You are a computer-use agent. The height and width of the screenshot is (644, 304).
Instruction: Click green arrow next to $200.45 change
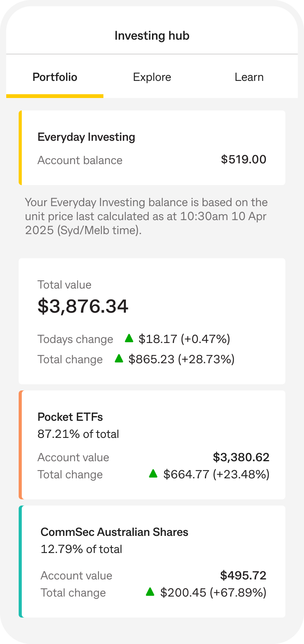150,592
